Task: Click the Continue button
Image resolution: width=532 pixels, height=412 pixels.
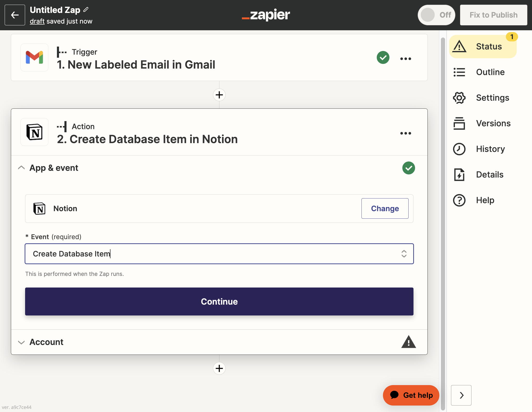Action: coord(219,301)
